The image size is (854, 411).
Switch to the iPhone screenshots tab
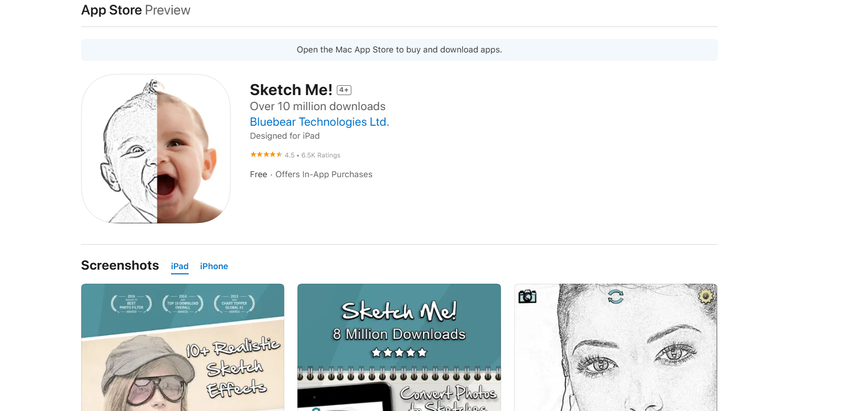[214, 266]
